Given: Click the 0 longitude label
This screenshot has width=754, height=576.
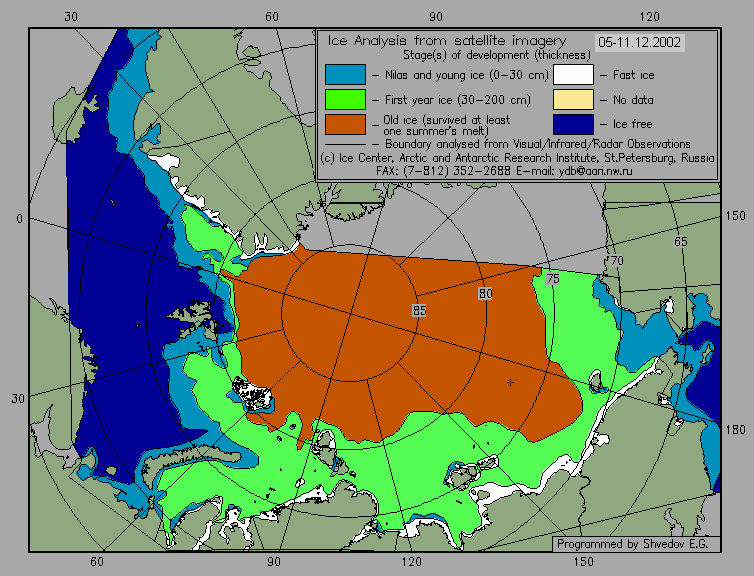Looking at the screenshot, I should pyautogui.click(x=19, y=219).
